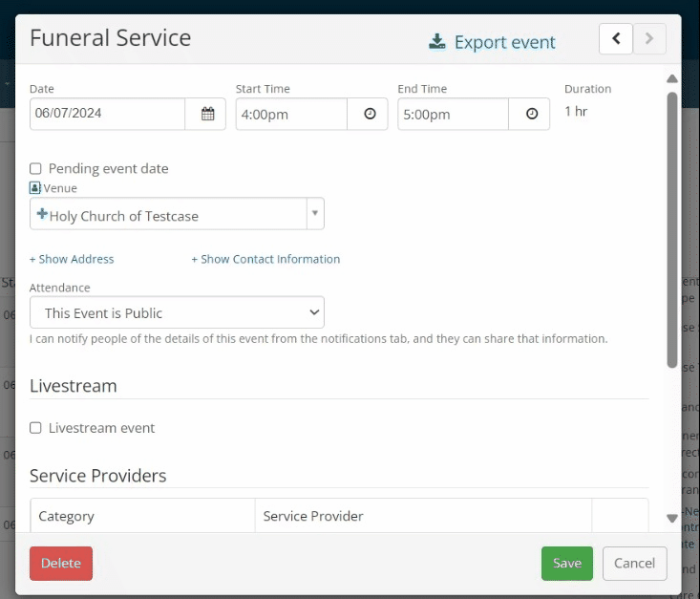The height and width of the screenshot is (599, 700).
Task: Open the date picker calendar icon
Action: (207, 114)
